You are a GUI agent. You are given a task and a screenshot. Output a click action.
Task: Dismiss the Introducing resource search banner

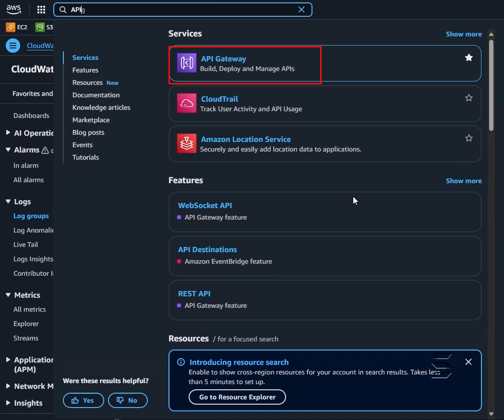[x=468, y=362]
